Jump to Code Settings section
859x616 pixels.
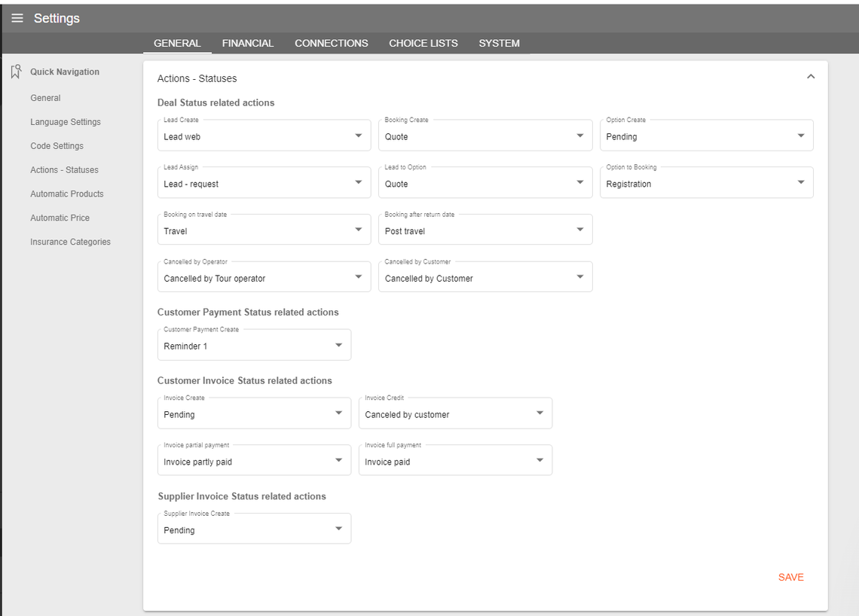coord(57,146)
